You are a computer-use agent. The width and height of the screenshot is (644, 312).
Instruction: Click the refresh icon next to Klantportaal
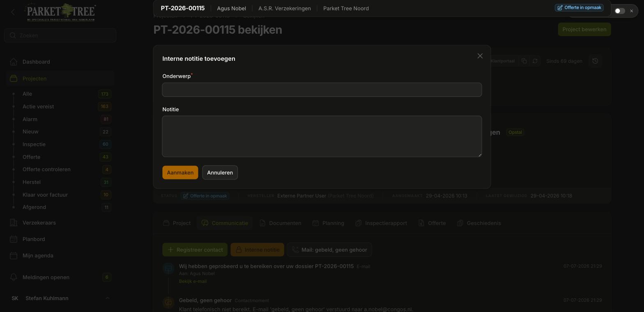(x=535, y=61)
